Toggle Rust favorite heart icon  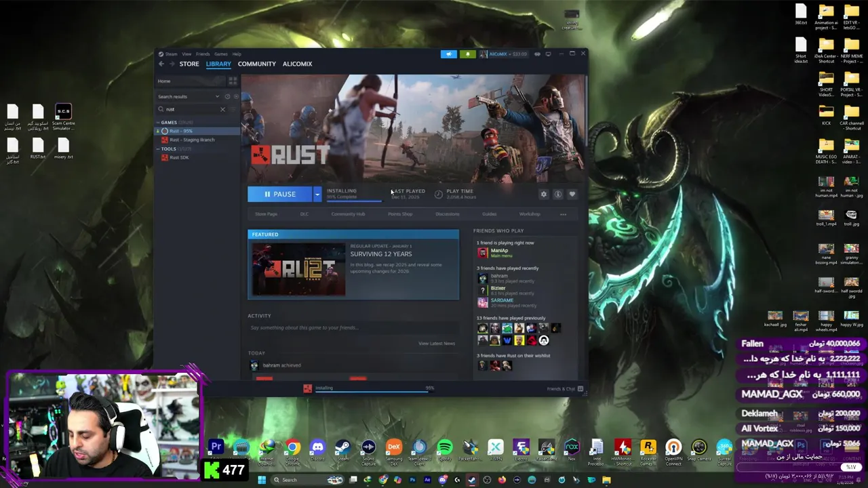572,195
